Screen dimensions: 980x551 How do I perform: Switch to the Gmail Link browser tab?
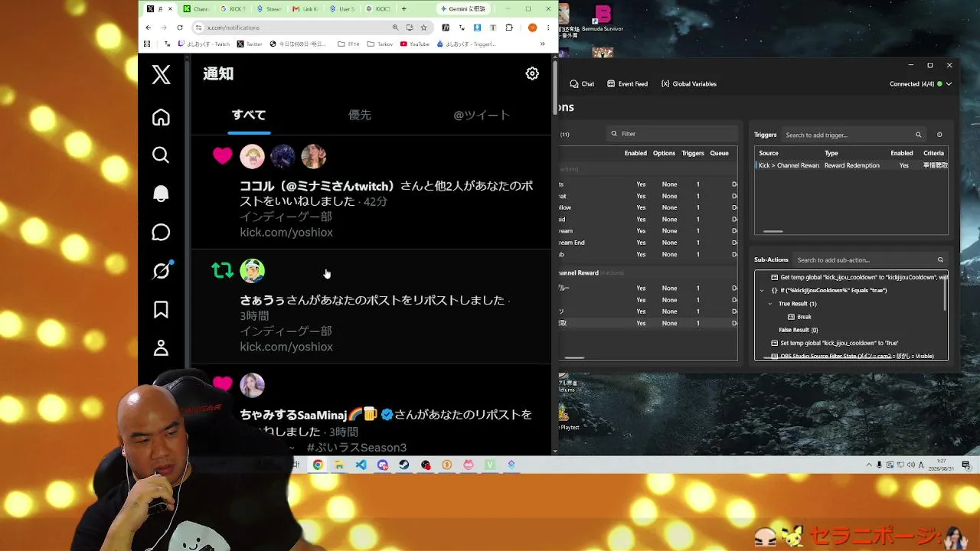coord(305,9)
